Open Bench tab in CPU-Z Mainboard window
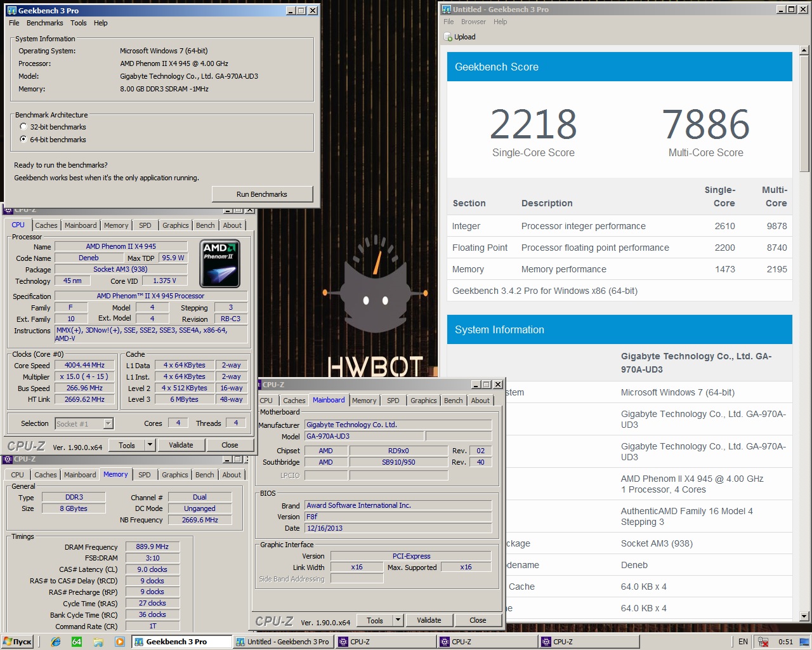Viewport: 812px width, 650px height. pos(453,401)
